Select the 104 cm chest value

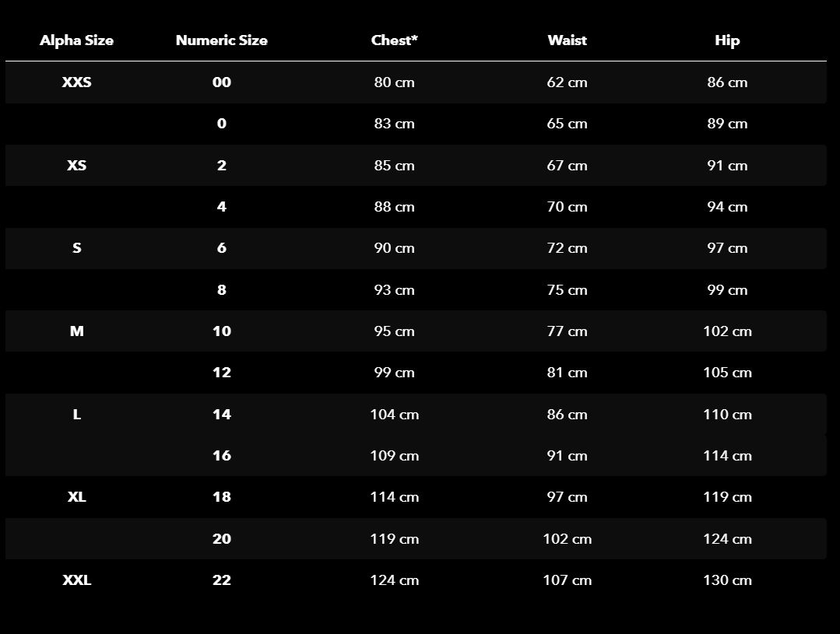pyautogui.click(x=394, y=414)
